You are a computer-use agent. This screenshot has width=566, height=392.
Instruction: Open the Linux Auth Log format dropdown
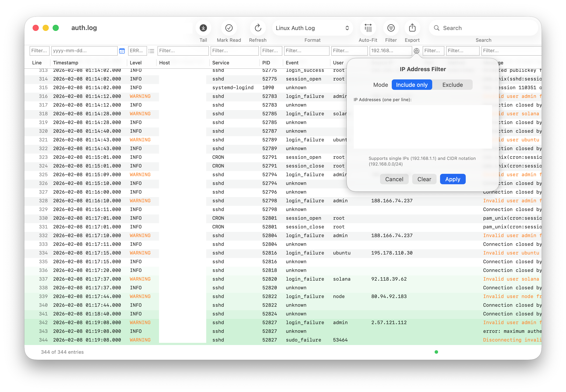click(313, 28)
